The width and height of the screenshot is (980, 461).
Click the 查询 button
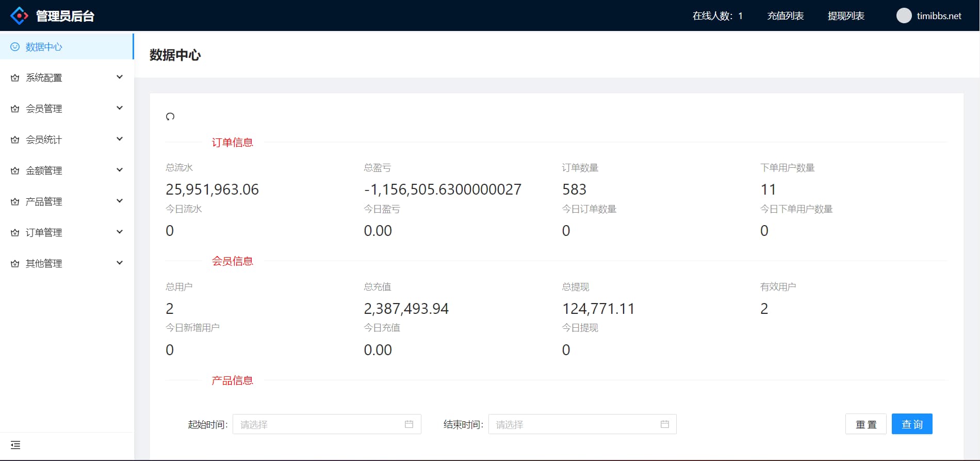pyautogui.click(x=911, y=424)
